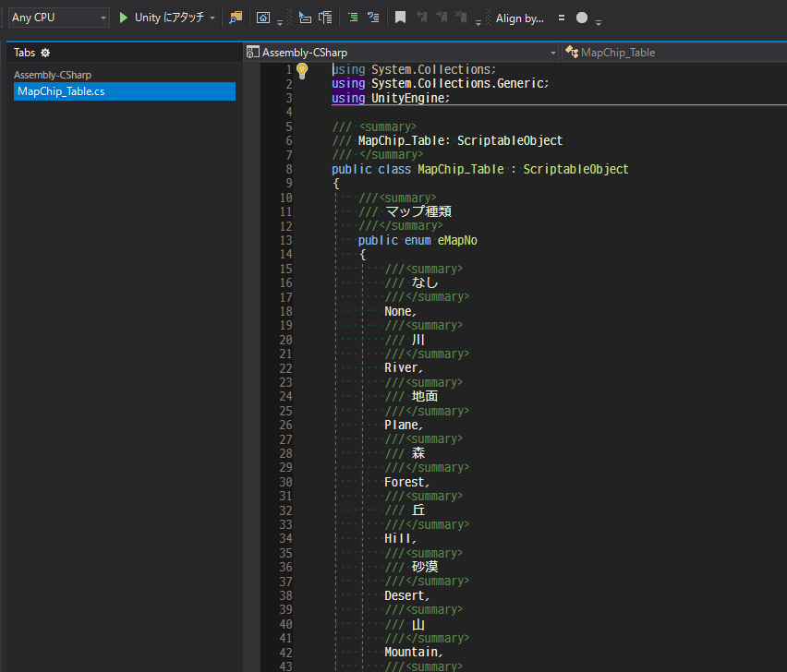Select the Assembly-CSharp group in Tabs panel

[x=53, y=75]
